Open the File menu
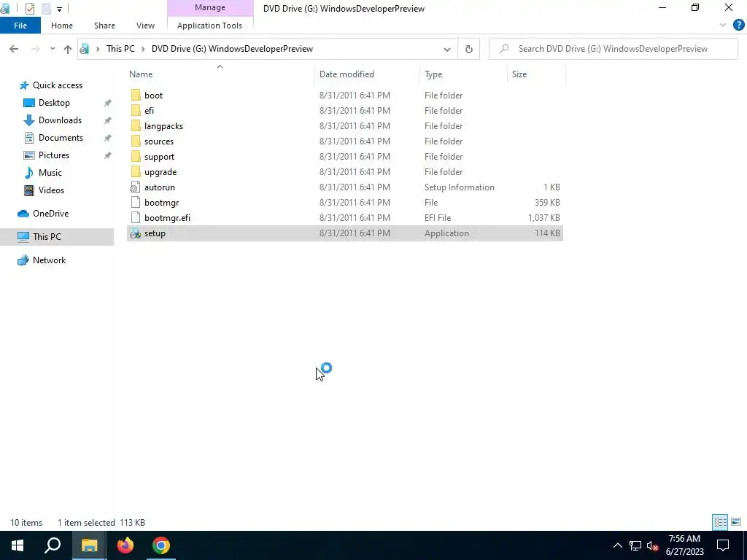Viewport: 747px width, 560px height. point(20,26)
